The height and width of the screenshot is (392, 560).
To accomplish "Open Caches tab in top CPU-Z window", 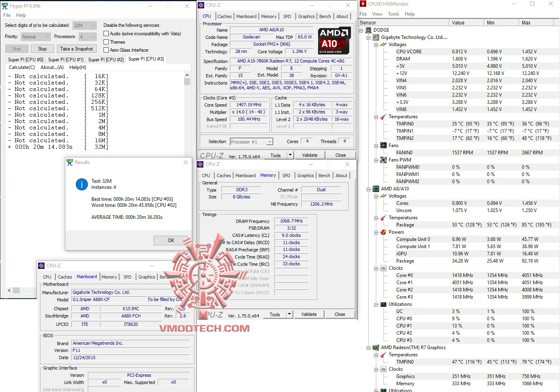I will point(224,16).
